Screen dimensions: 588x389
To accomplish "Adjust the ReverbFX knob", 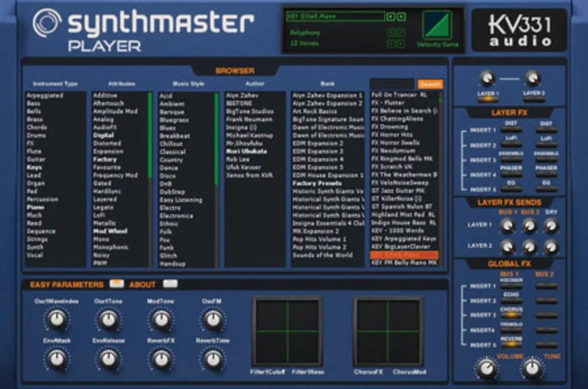I will (x=162, y=359).
